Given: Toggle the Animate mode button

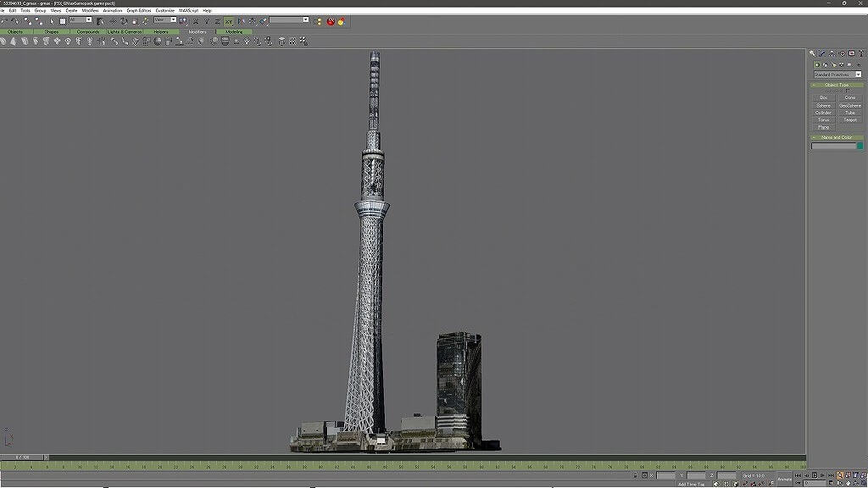Looking at the screenshot, I should pos(785,480).
